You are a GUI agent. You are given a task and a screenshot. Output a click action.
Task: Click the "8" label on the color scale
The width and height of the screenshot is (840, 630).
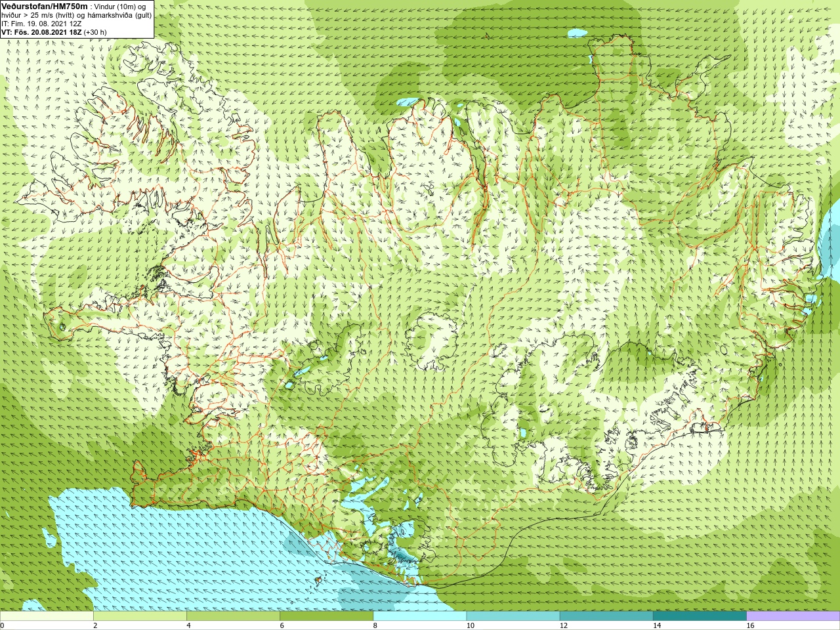[375, 625]
